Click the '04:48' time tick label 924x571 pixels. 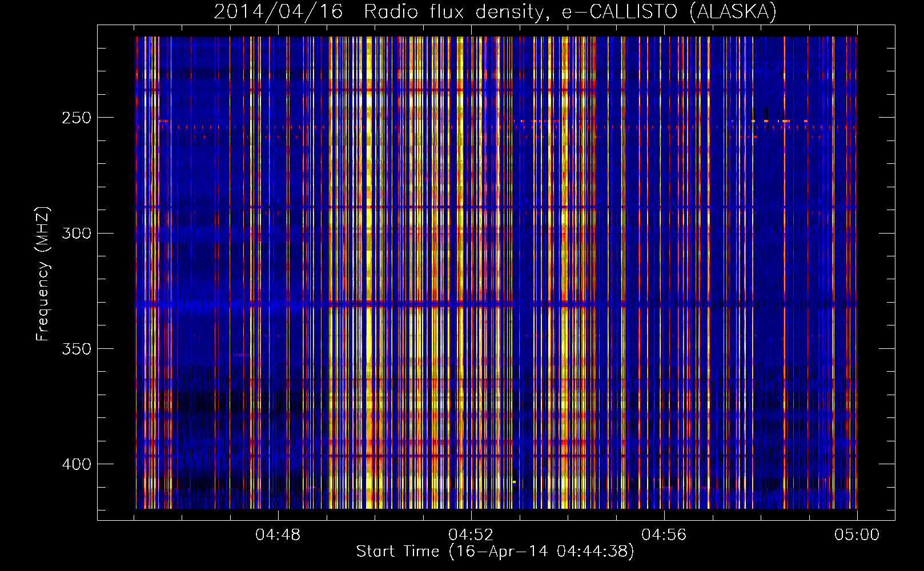click(x=278, y=535)
